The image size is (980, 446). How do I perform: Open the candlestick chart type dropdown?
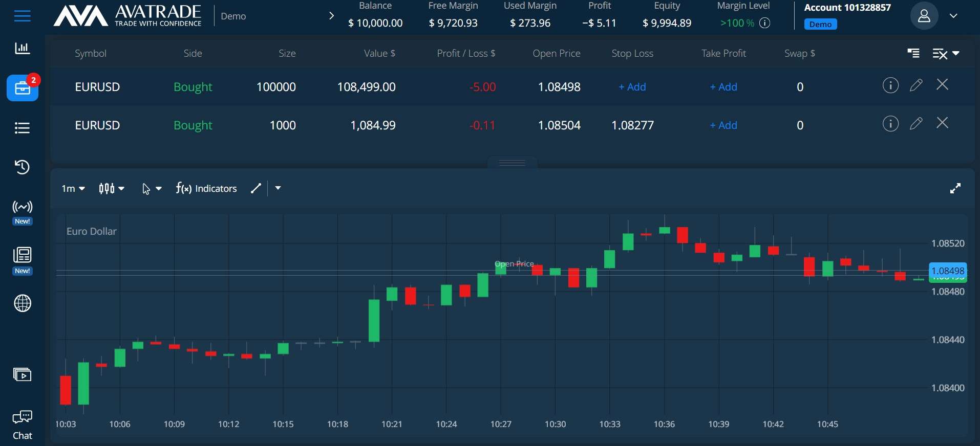click(x=112, y=189)
